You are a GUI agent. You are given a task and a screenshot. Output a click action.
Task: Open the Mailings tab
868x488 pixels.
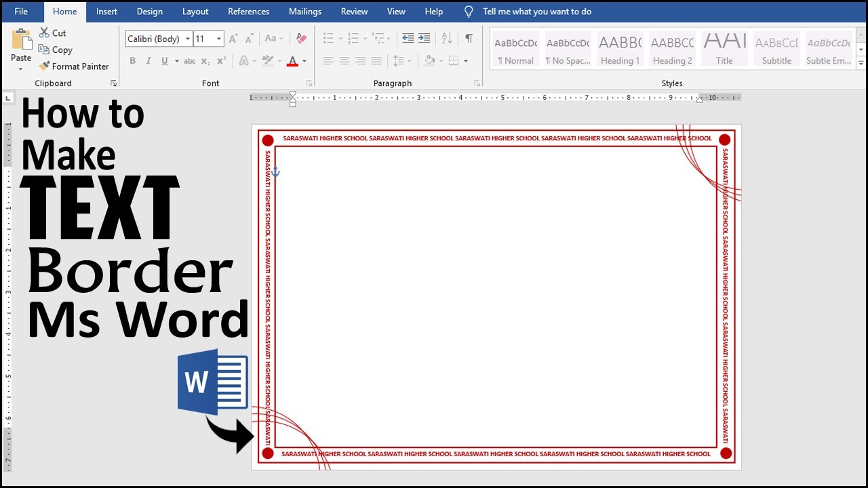(x=304, y=12)
